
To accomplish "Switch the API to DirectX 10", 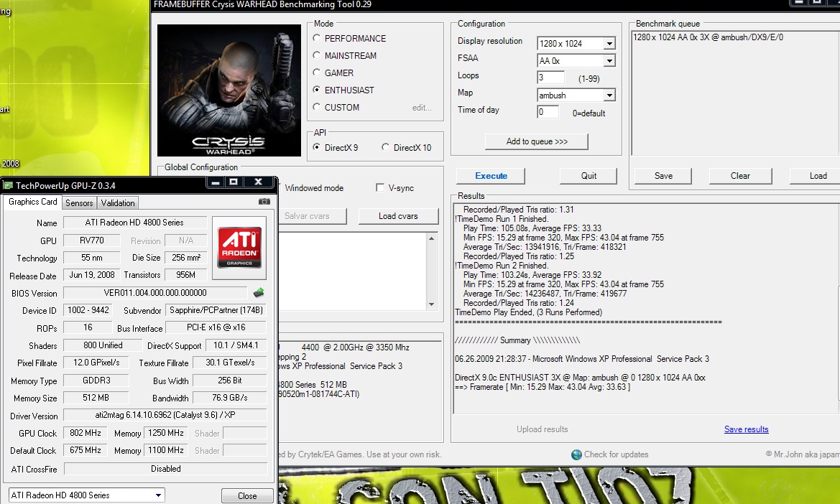I will point(385,146).
